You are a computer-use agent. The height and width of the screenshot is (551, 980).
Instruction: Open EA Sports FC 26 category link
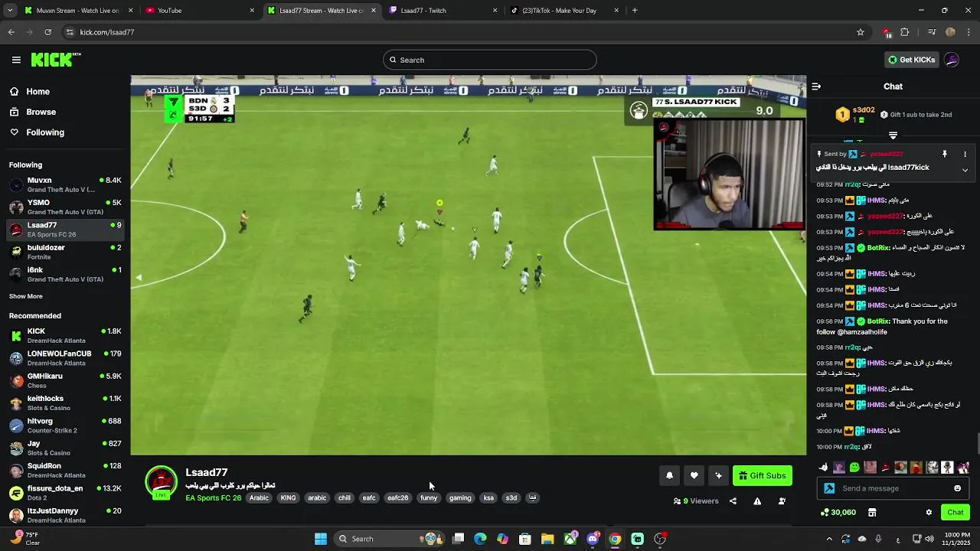coord(213,498)
